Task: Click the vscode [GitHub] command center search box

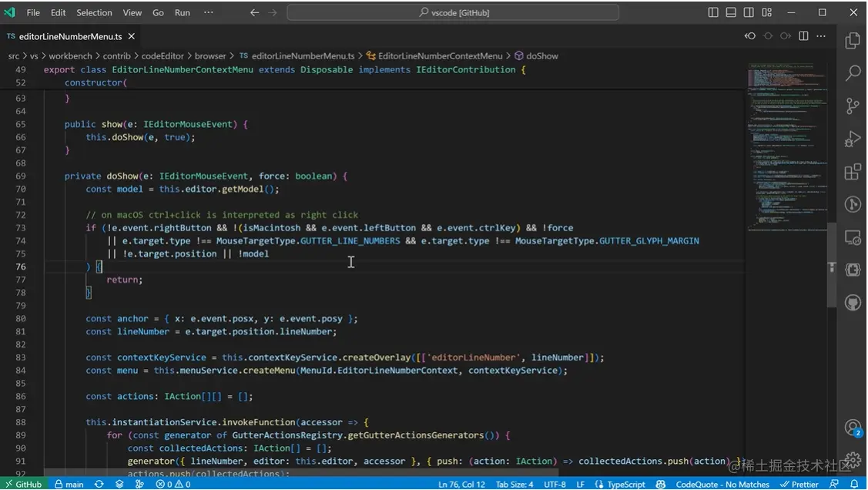Action: tap(453, 12)
